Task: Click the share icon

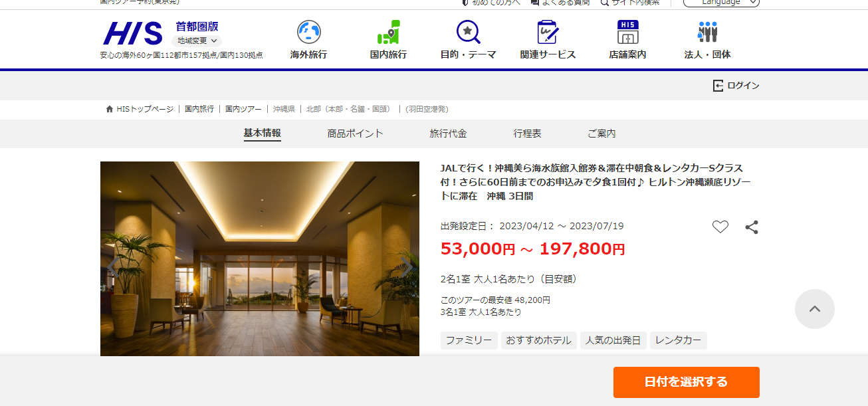Action: [x=752, y=227]
